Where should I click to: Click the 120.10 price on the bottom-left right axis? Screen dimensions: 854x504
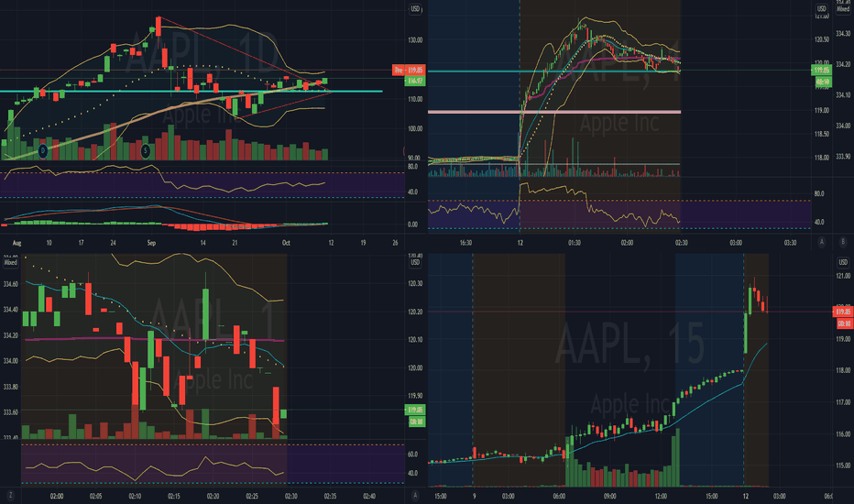coord(415,340)
